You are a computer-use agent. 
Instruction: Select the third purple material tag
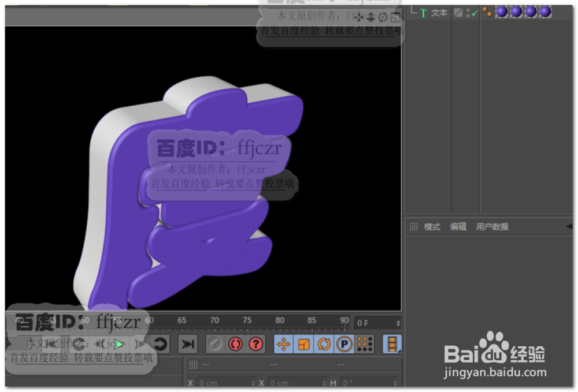click(x=531, y=12)
